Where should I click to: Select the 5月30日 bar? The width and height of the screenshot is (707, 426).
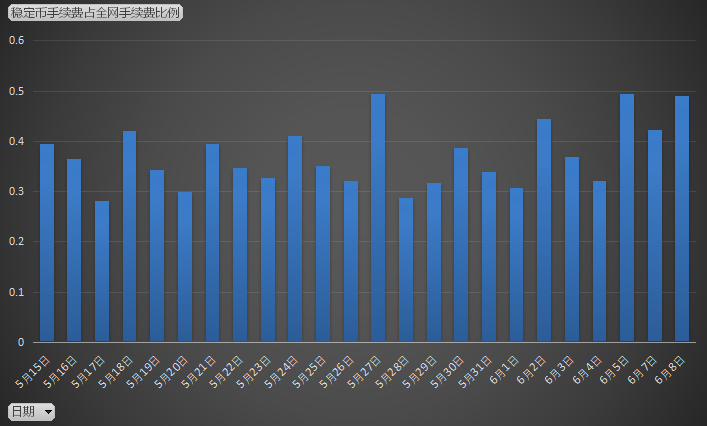click(461, 245)
